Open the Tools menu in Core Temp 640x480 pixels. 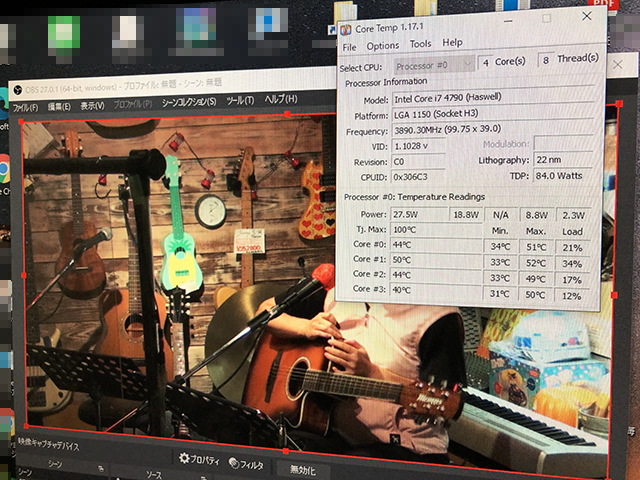click(x=420, y=44)
